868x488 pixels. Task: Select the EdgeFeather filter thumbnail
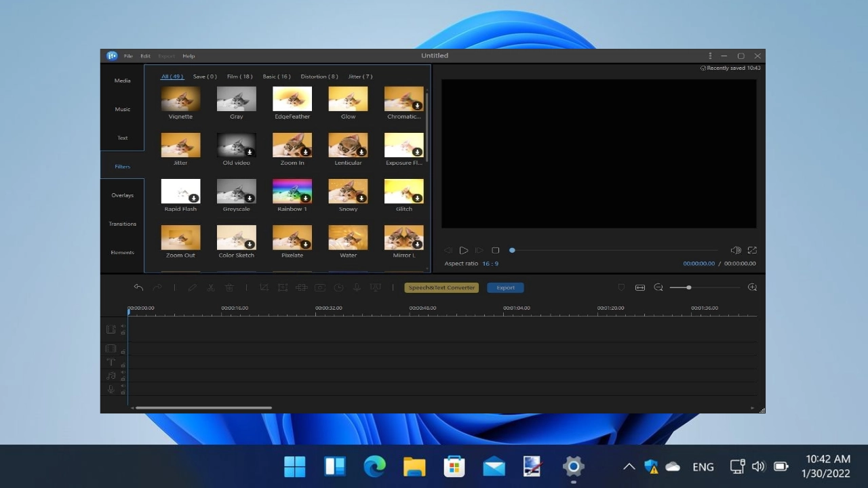[x=292, y=99]
